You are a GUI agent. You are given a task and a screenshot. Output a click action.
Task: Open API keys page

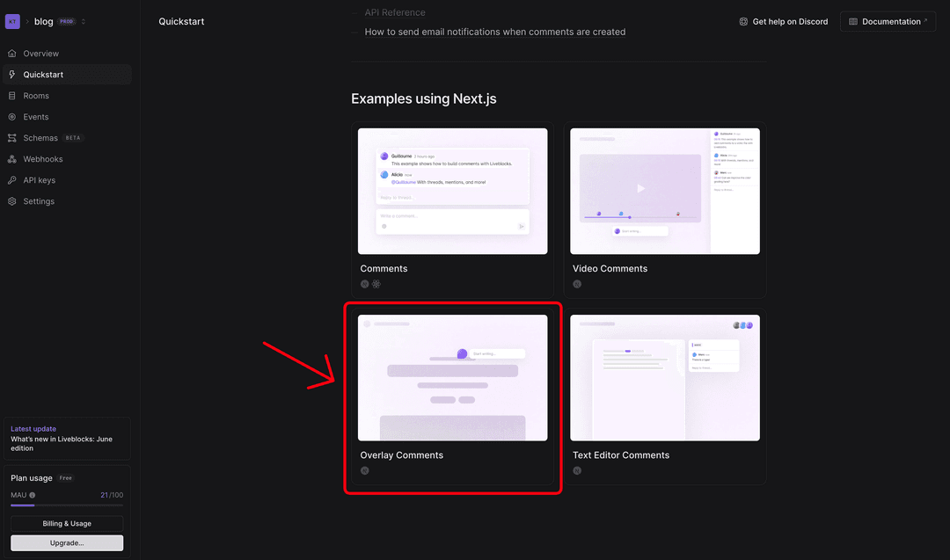pyautogui.click(x=67, y=180)
